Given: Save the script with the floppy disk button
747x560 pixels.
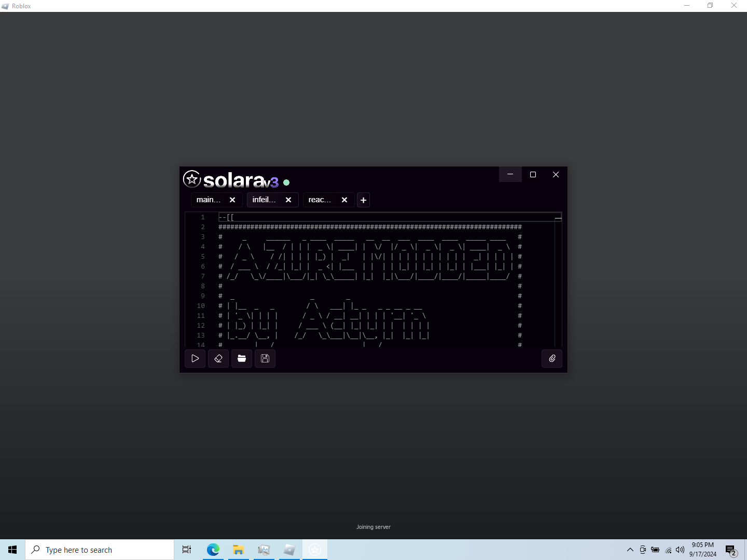Looking at the screenshot, I should (x=265, y=358).
